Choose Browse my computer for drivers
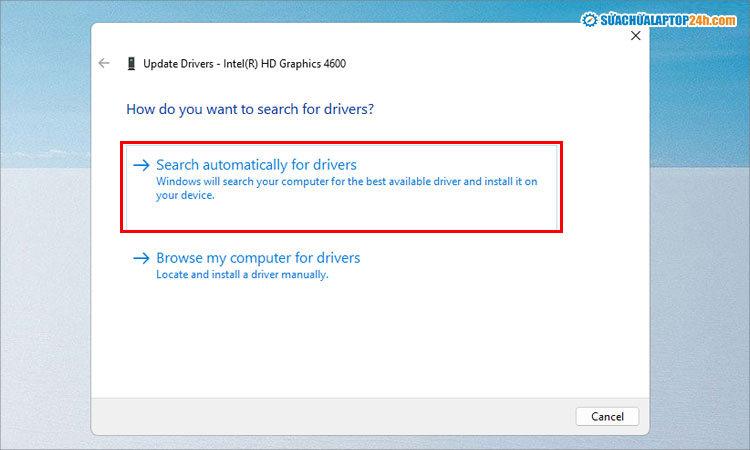This screenshot has height=450, width=750. pos(258,258)
